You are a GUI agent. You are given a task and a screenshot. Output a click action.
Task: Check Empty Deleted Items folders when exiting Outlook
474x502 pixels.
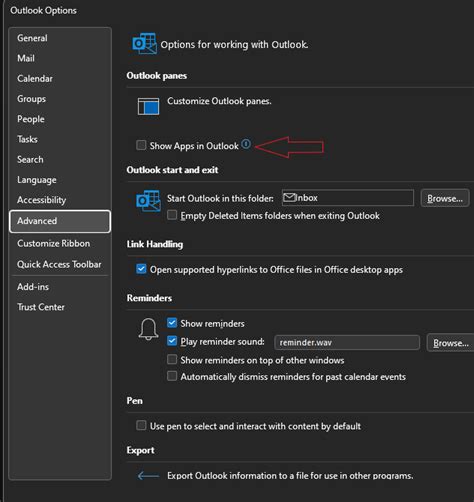172,215
